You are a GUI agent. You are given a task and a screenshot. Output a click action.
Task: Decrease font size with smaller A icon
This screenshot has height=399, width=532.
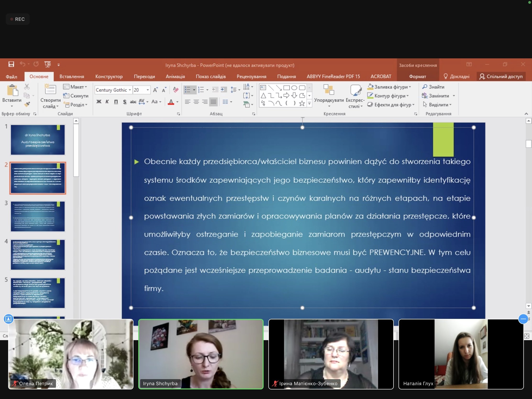[x=164, y=90]
